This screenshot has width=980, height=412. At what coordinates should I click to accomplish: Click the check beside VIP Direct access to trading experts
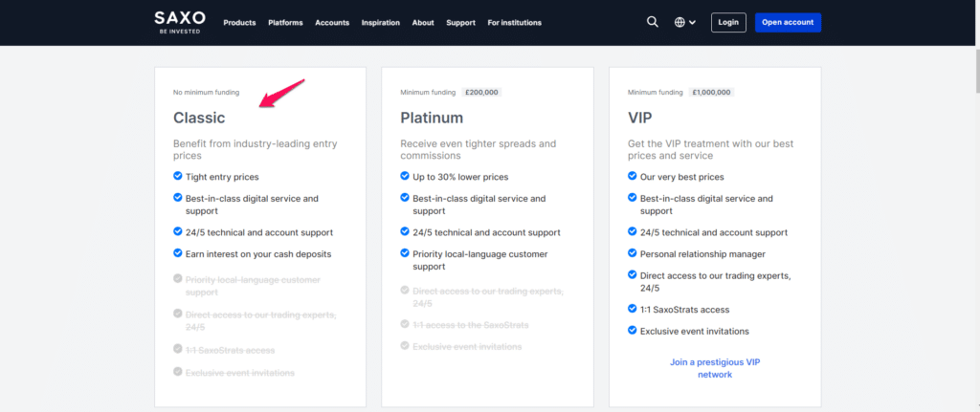tap(633, 274)
